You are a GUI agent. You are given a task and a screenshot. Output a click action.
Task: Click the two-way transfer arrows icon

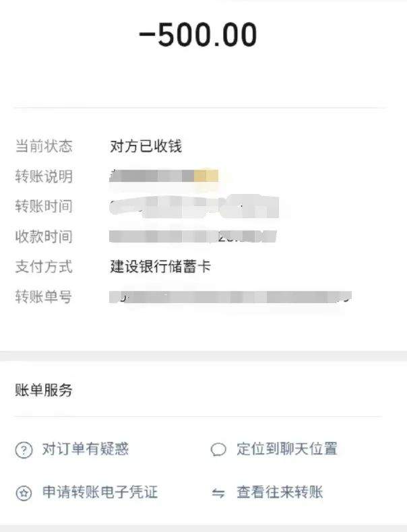pos(218,494)
